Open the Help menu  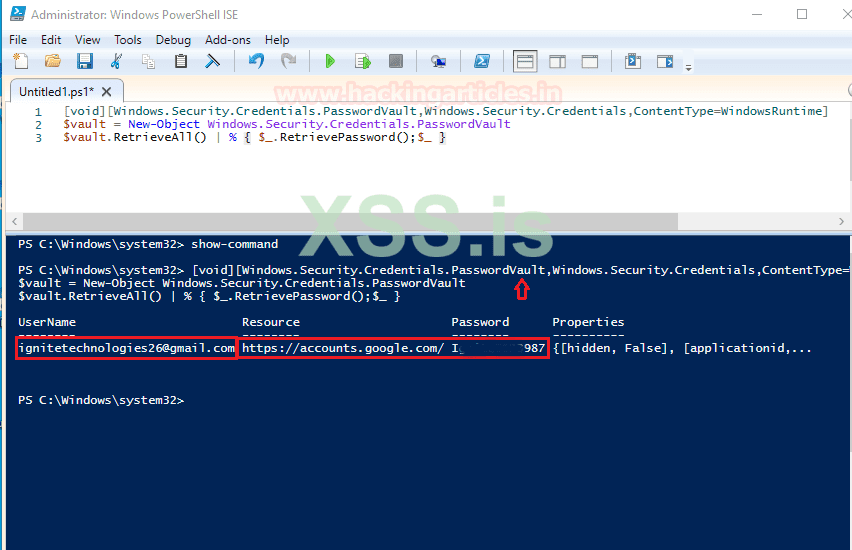[277, 40]
